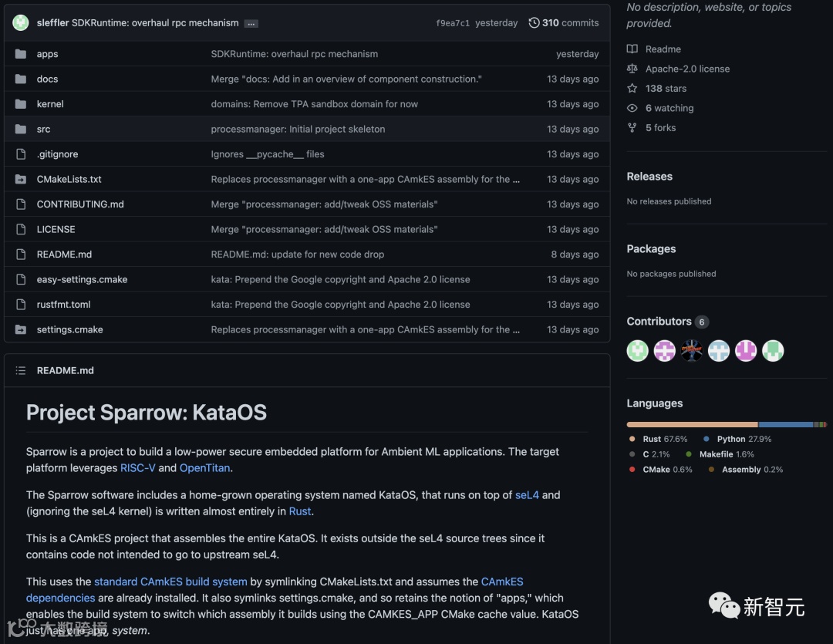Open the Rust 67.6% language link
The width and height of the screenshot is (833, 644).
[x=659, y=439]
